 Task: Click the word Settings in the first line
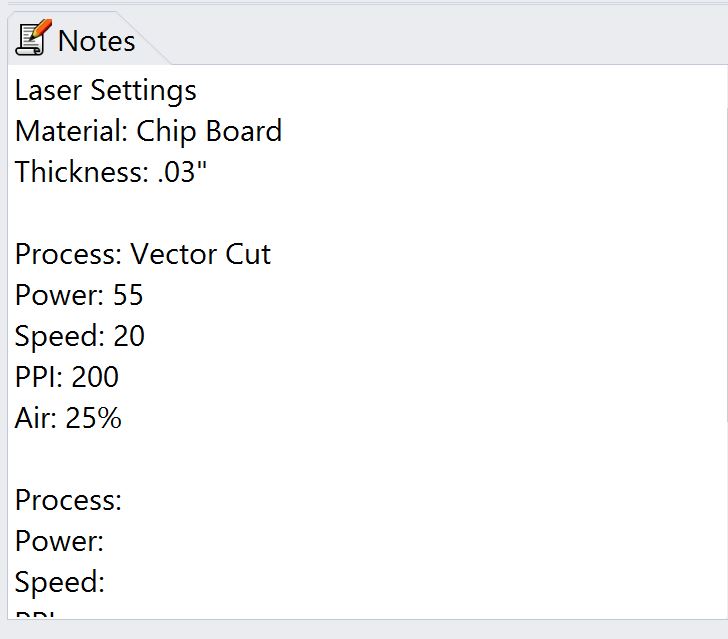coord(143,90)
